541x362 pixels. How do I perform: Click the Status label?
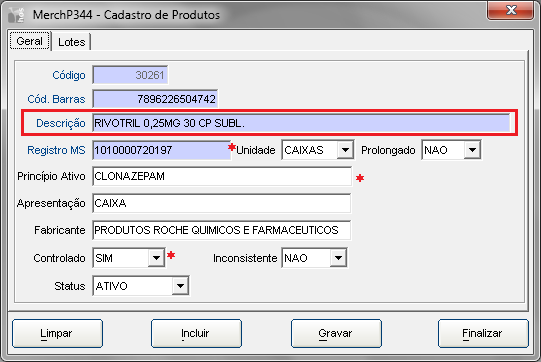tap(70, 286)
